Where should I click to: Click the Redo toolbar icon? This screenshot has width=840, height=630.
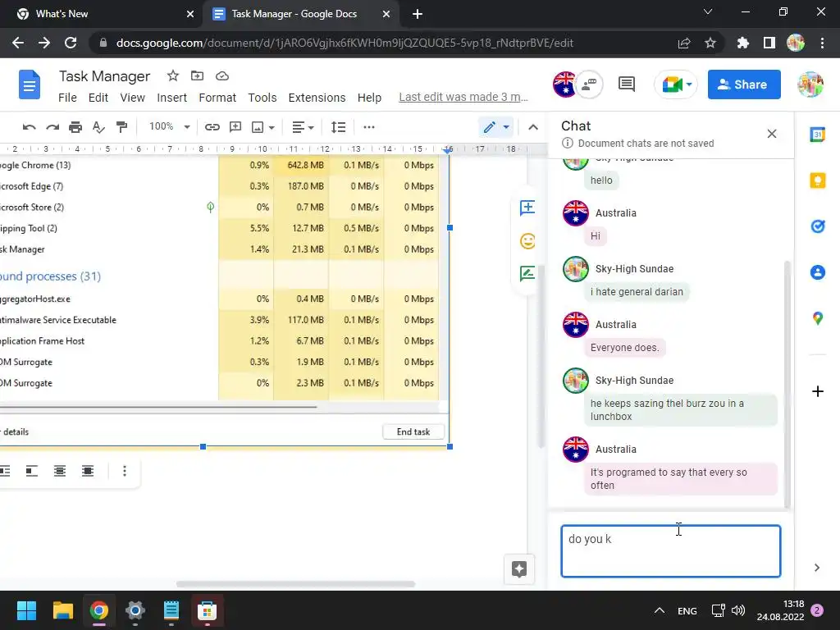[52, 127]
